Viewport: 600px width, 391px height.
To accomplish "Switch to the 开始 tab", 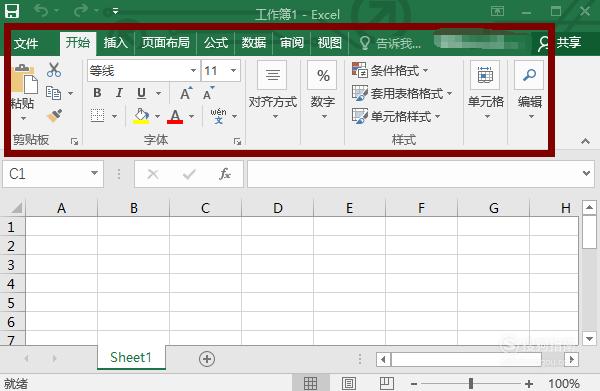I will 78,42.
